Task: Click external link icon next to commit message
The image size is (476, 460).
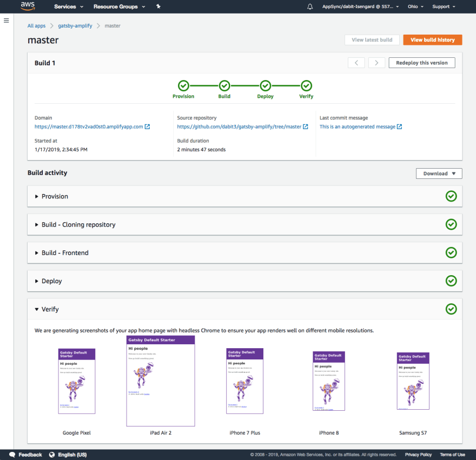Action: coord(400,126)
